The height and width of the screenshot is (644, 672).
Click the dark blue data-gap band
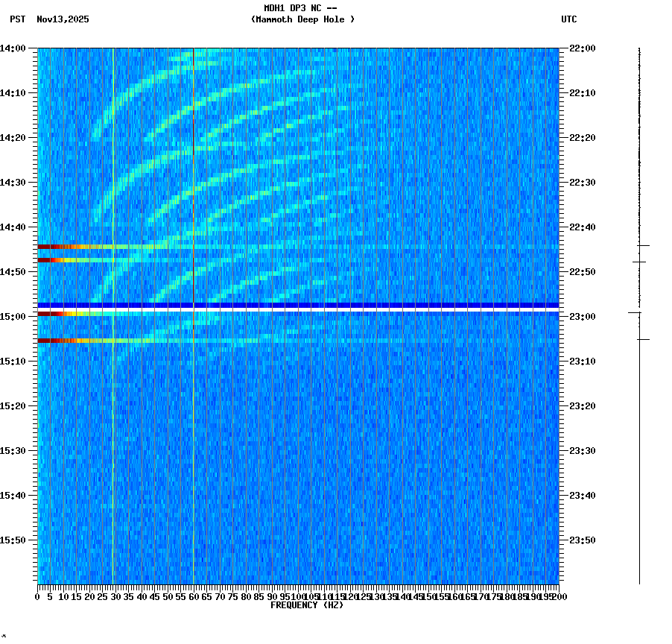tap(298, 305)
